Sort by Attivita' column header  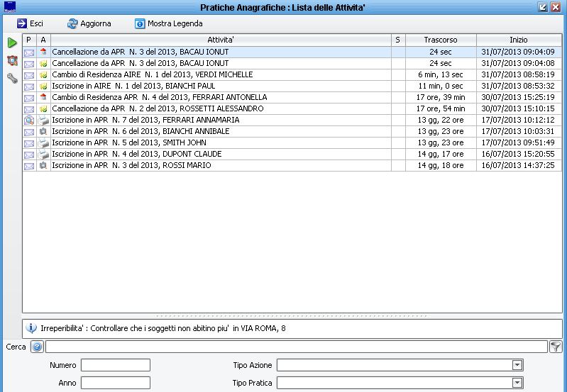click(x=221, y=40)
